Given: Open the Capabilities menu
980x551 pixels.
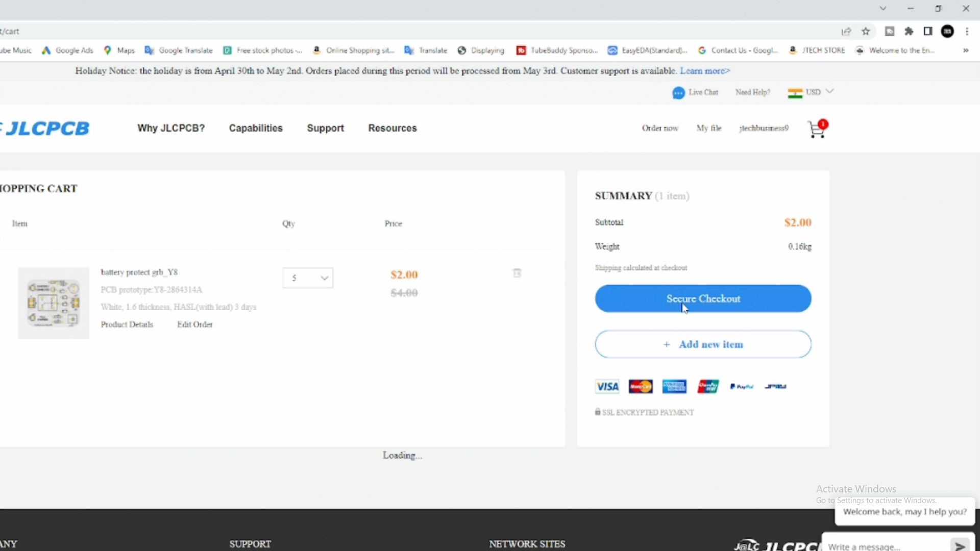Looking at the screenshot, I should (256, 128).
